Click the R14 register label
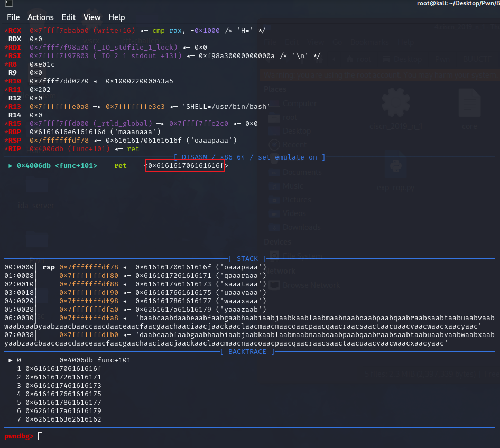 pos(15,115)
